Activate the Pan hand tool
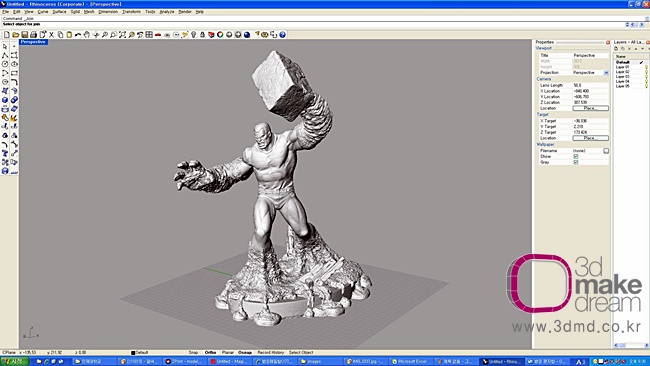Viewport: 650px width, 366px height. click(x=87, y=35)
